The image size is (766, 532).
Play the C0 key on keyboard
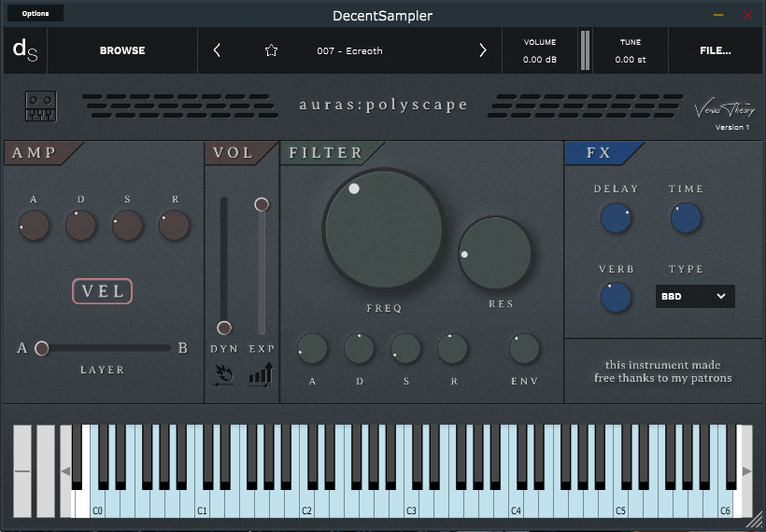[x=97, y=503]
